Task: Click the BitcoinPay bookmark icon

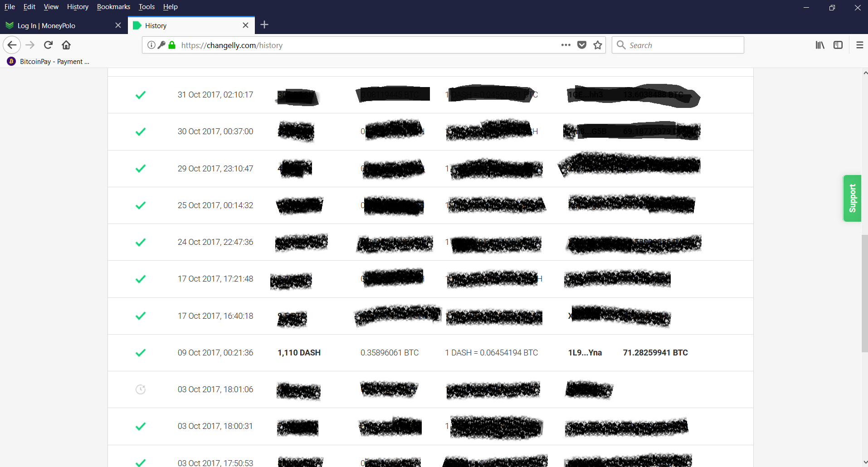Action: 11,61
